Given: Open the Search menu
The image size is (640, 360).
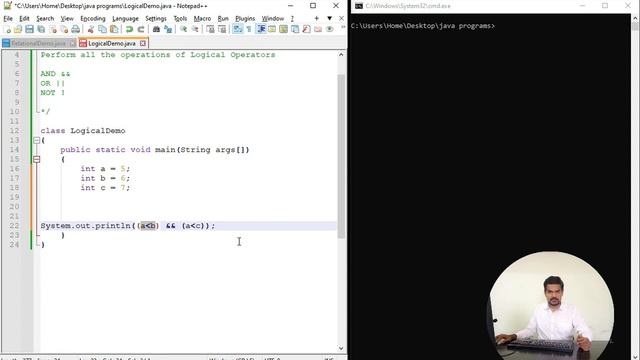Looking at the screenshot, I should (x=45, y=18).
